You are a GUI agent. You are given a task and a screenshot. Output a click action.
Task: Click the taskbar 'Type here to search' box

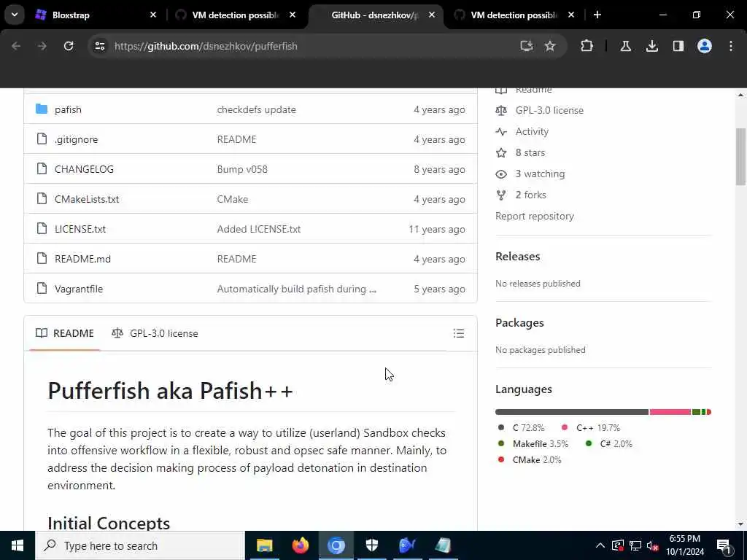(140, 545)
